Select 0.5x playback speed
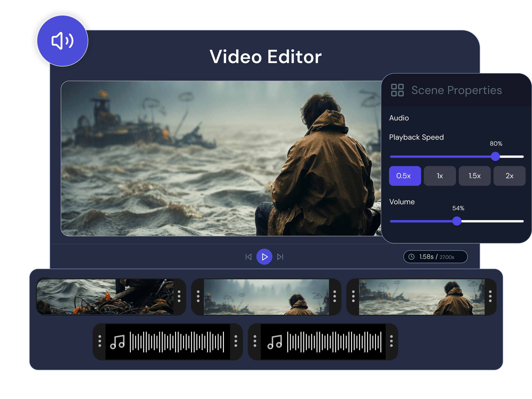Screen dimensions: 532x399 coord(405,176)
